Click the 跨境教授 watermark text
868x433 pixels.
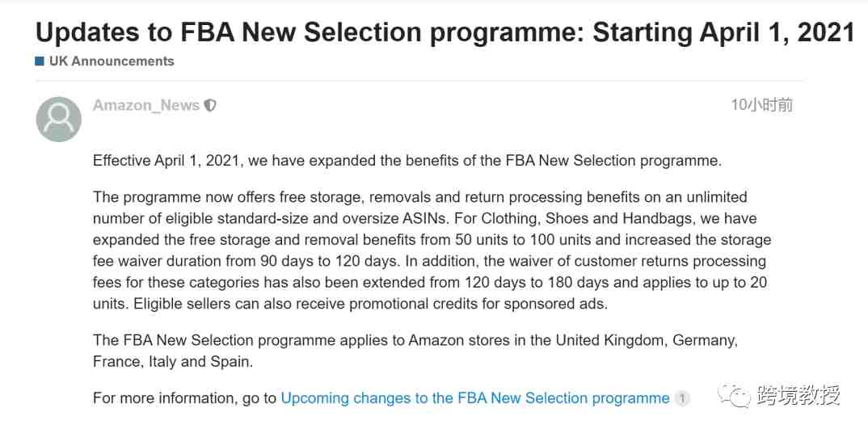(x=797, y=395)
